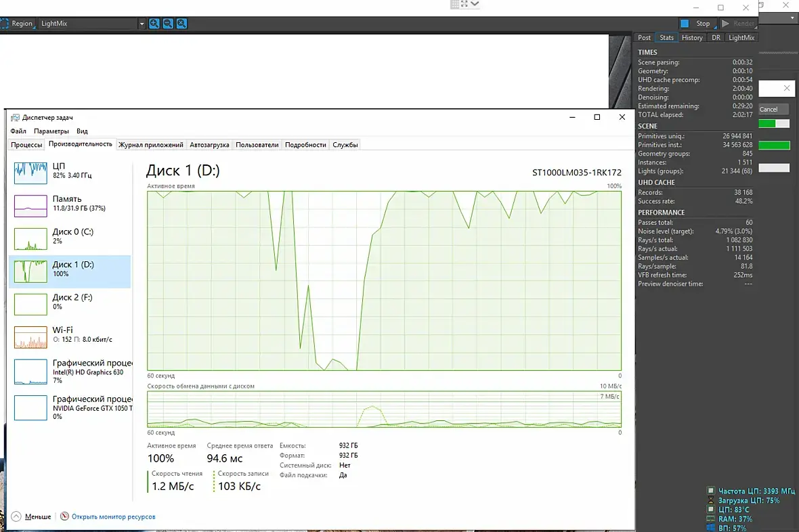The height and width of the screenshot is (532, 799).
Task: Click the 103 КБ/с write speed value
Action: tap(239, 487)
